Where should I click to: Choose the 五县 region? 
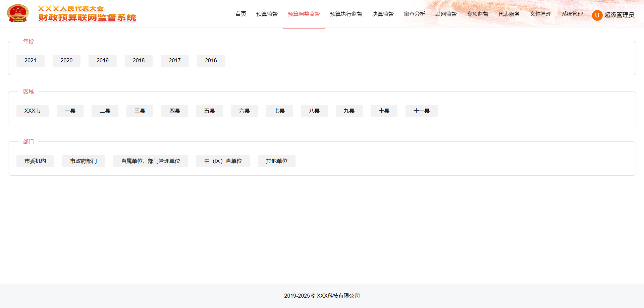tap(210, 111)
